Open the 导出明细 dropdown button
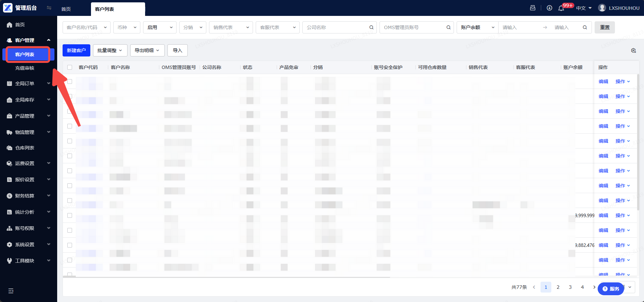The width and height of the screenshot is (644, 302). pyautogui.click(x=147, y=50)
